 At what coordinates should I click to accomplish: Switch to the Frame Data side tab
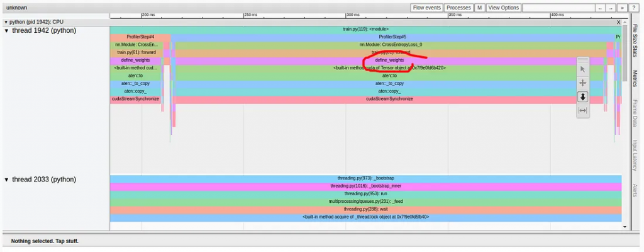[635, 113]
